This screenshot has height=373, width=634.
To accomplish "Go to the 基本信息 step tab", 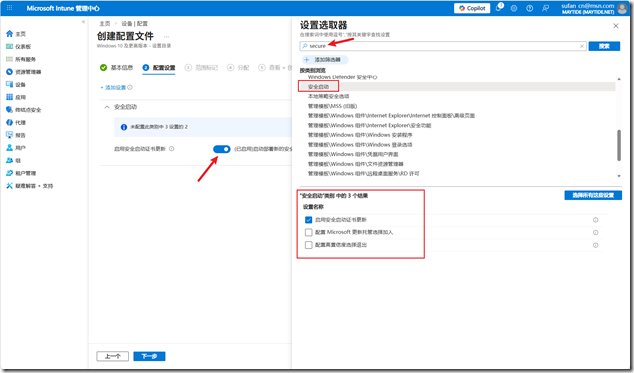I will point(116,68).
